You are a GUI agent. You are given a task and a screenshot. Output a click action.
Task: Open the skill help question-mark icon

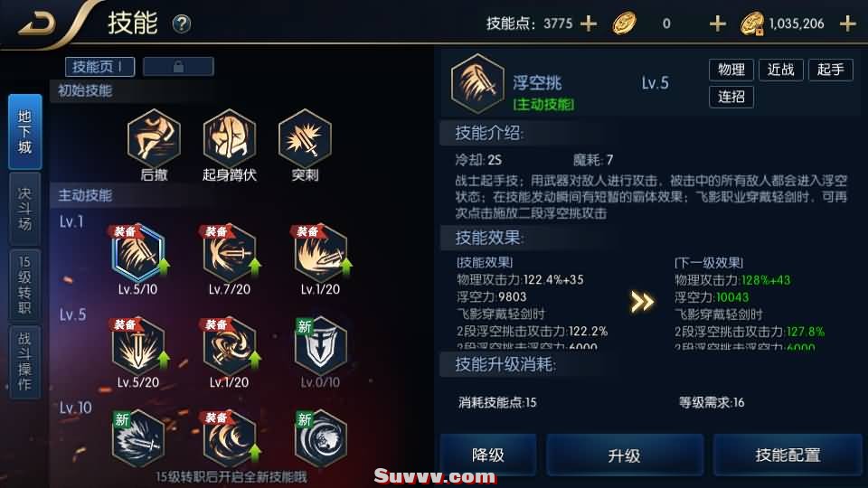point(182,23)
